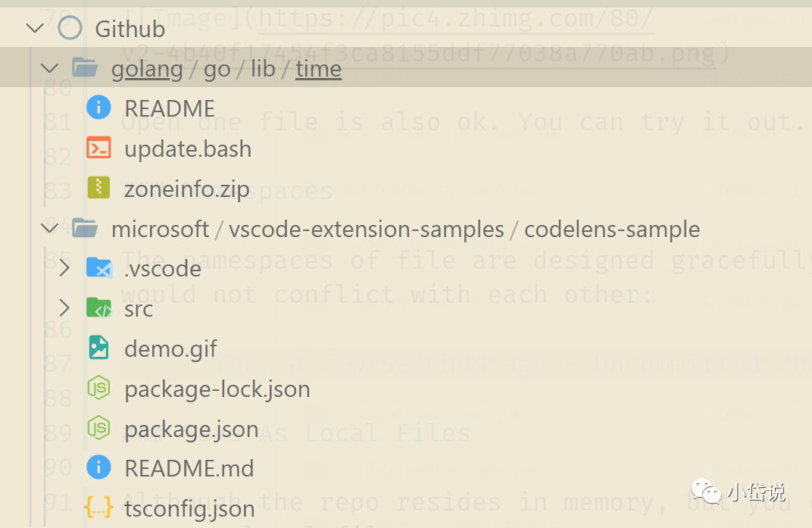Expand the src folder chevron
Image resolution: width=812 pixels, height=528 pixels.
point(64,308)
